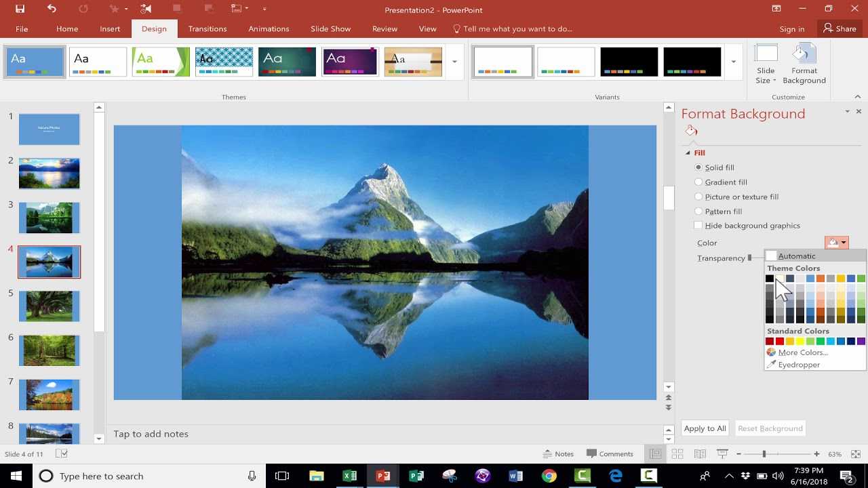The height and width of the screenshot is (488, 868).
Task: Enable Hide background graphics
Action: [698, 225]
